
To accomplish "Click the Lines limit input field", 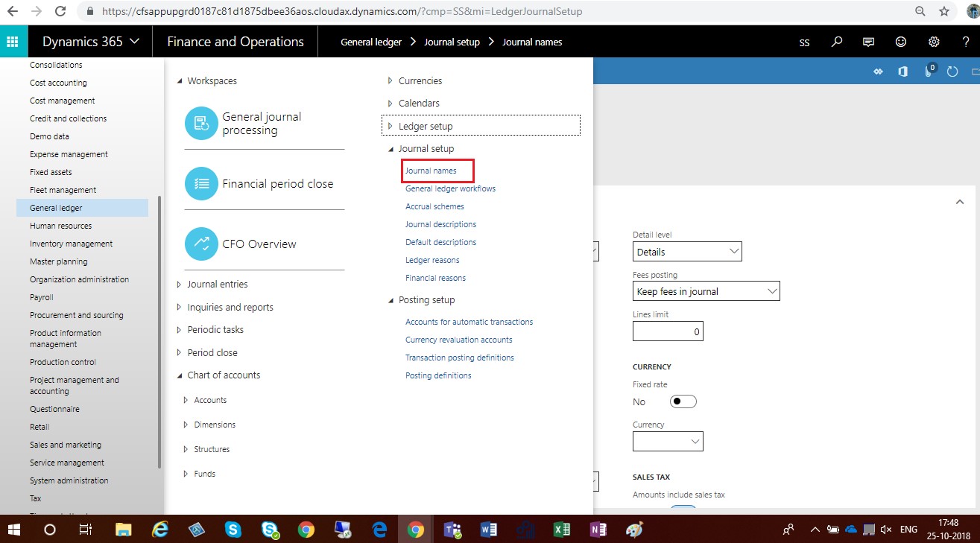I will click(668, 331).
